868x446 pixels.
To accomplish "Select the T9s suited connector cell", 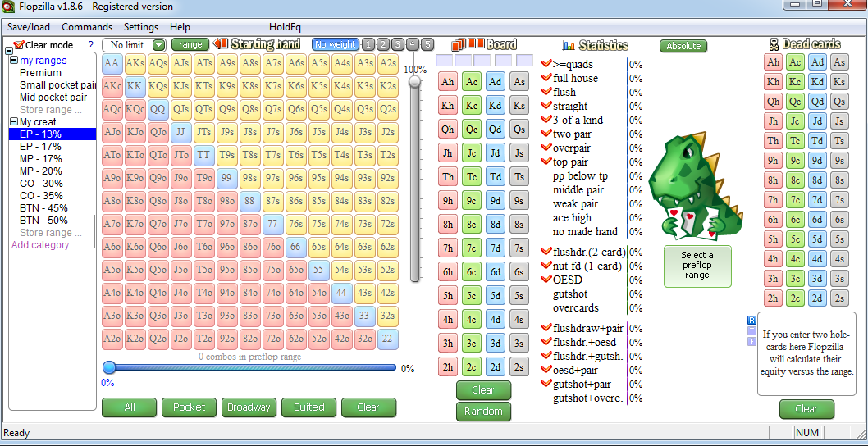I will [x=227, y=156].
